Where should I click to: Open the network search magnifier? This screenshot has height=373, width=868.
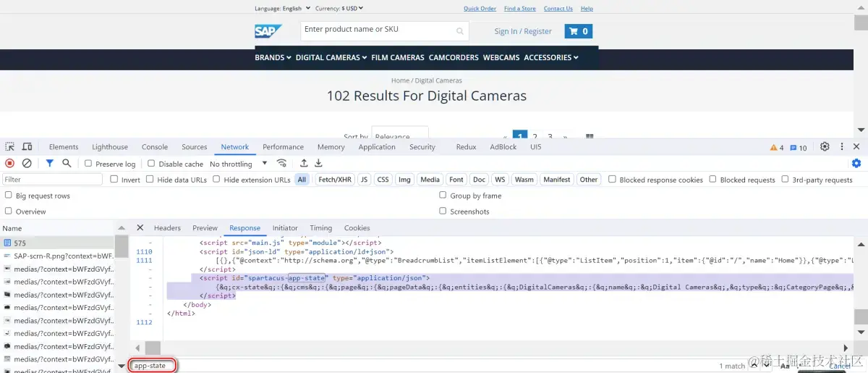pyautogui.click(x=67, y=164)
